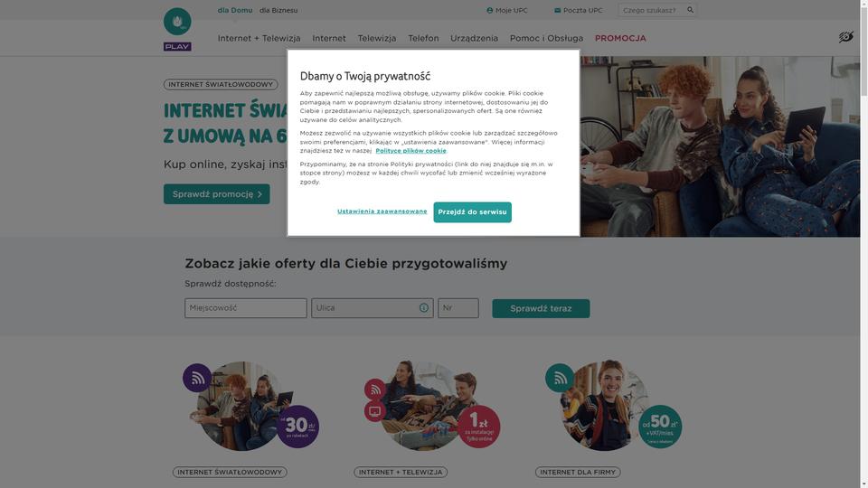Open the Pomoc i Obsługa menu
This screenshot has width=868, height=488.
pos(546,38)
